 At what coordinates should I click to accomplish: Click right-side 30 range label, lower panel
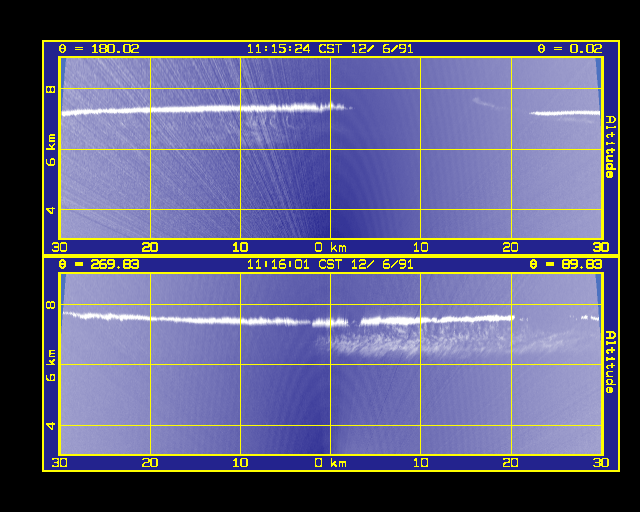[601, 463]
